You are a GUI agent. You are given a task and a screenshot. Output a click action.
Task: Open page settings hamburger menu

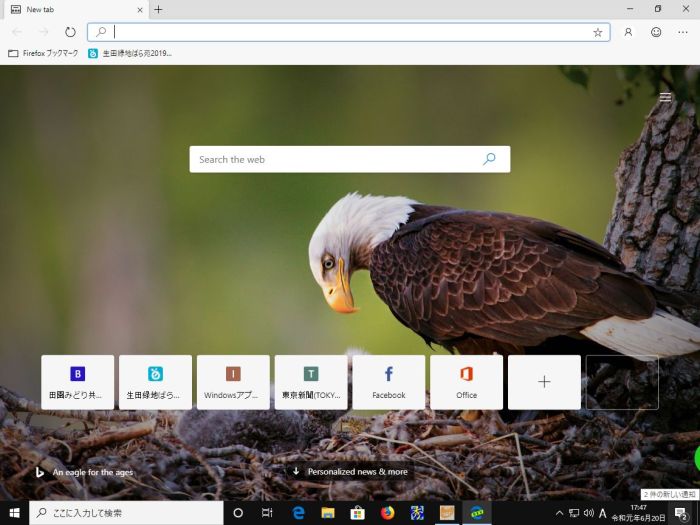(666, 97)
